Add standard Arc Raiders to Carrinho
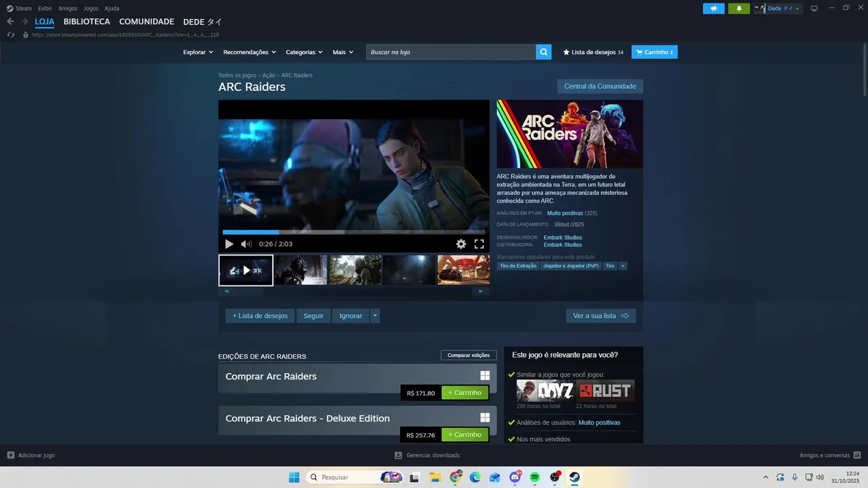This screenshot has height=488, width=868. pyautogui.click(x=465, y=392)
